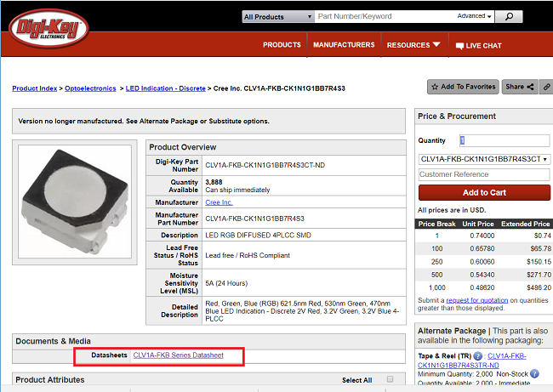The height and width of the screenshot is (392, 553).
Task: Click the Part Number/Keyword search field
Action: [385, 16]
